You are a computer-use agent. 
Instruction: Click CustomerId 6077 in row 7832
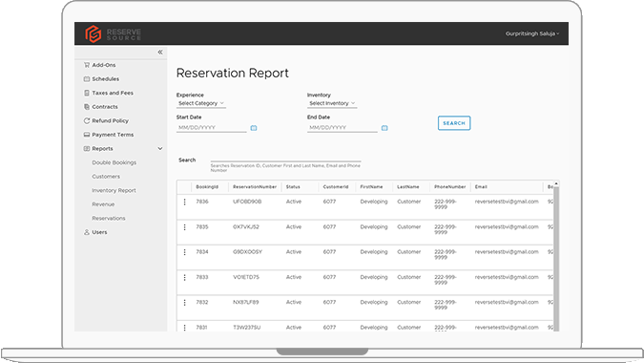[329, 303]
